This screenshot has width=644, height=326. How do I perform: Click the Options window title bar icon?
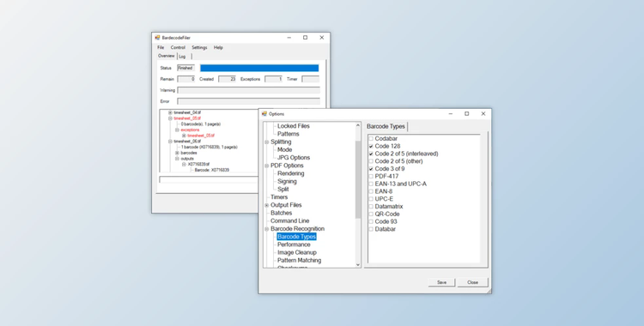(264, 114)
